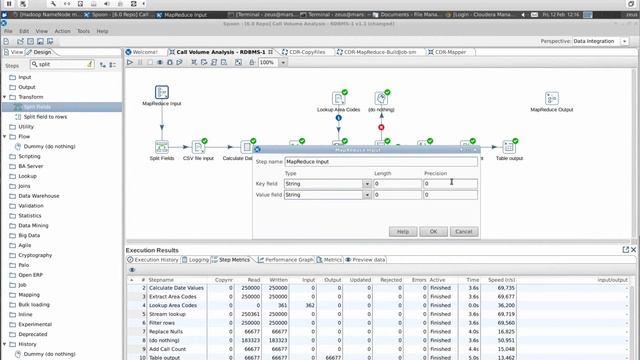The image size is (640, 360).
Task: Open the File menu
Action: pyautogui.click(x=8, y=31)
